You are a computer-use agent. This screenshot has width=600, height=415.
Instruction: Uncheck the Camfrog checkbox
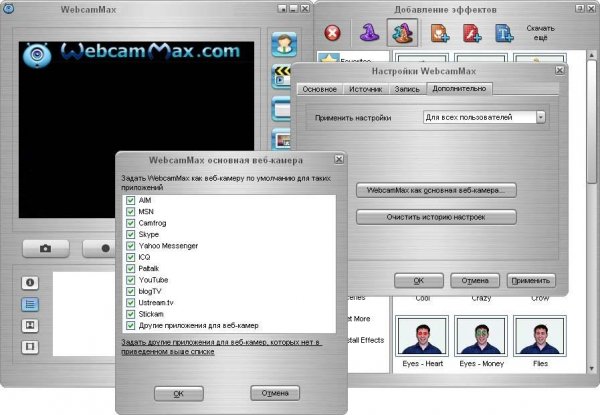130,223
